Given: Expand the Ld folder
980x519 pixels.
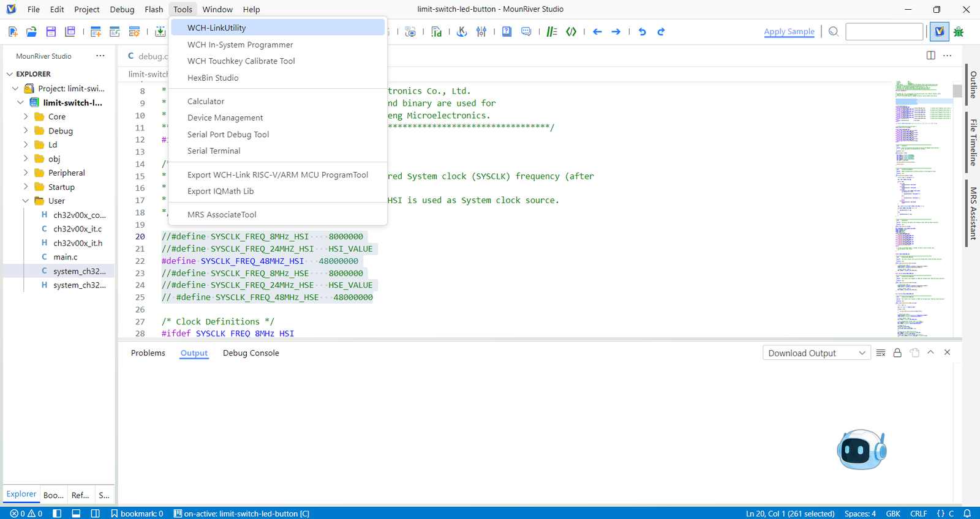Looking at the screenshot, I should tap(26, 144).
